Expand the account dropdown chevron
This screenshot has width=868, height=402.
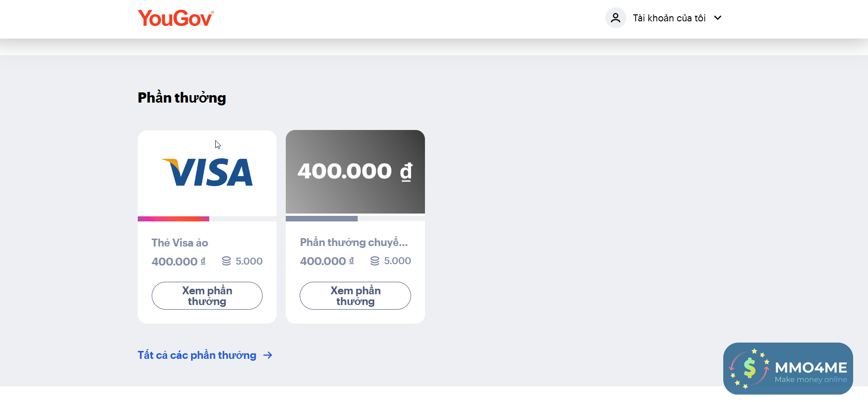[718, 18]
